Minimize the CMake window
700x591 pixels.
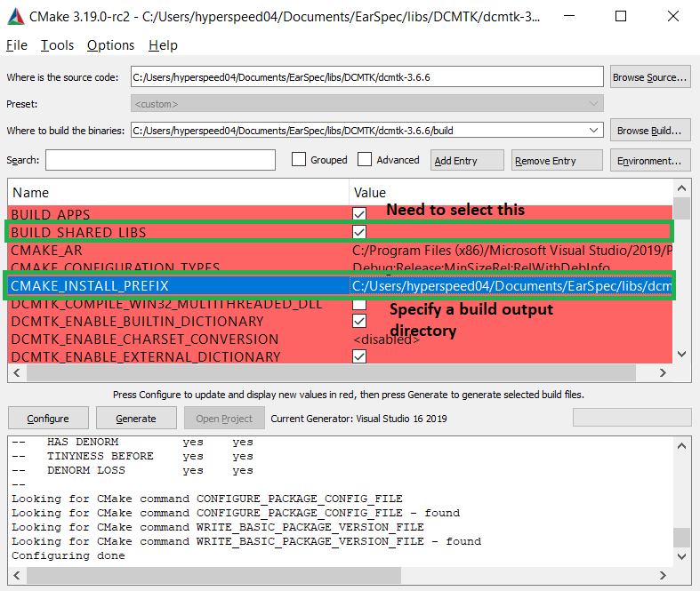coord(569,17)
